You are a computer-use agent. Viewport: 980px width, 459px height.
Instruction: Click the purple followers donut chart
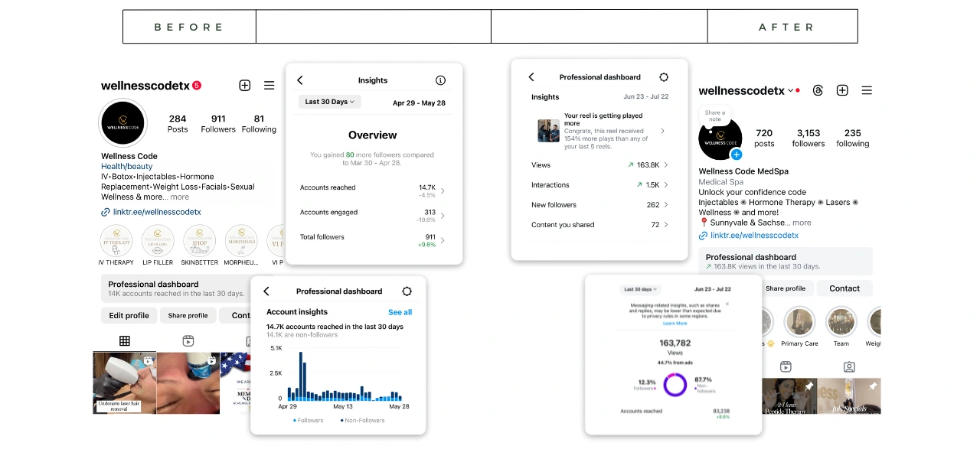tap(675, 384)
